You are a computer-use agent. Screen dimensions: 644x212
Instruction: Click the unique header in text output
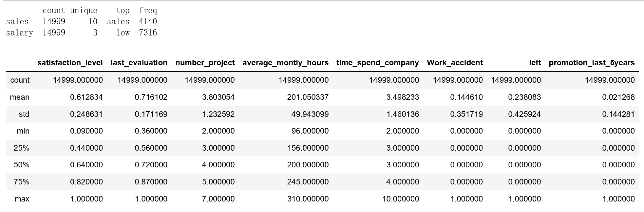click(84, 11)
